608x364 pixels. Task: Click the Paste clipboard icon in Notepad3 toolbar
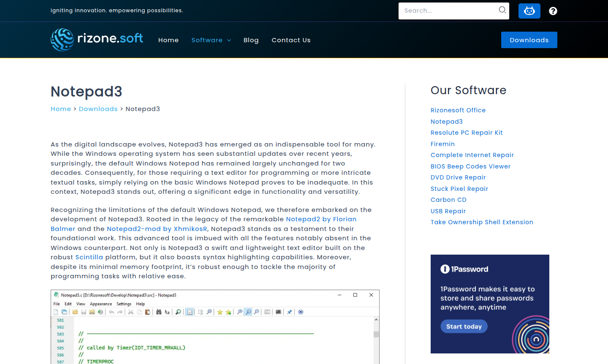coord(147,312)
